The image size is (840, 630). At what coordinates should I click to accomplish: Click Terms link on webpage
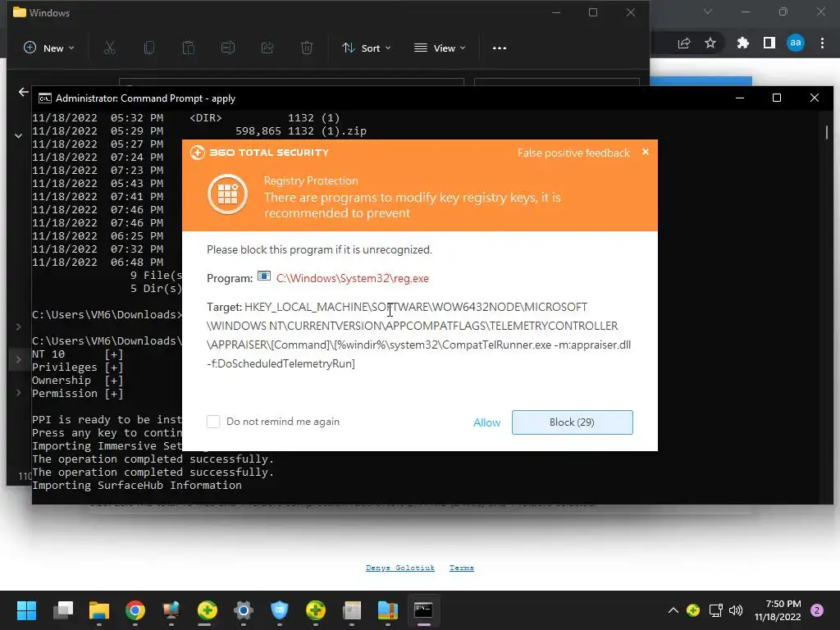461,568
